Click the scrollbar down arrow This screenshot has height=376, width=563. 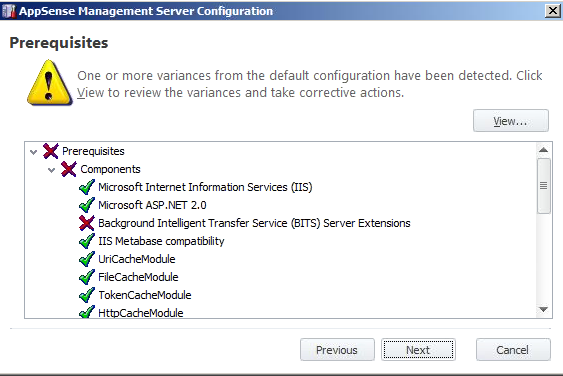[x=543, y=309]
